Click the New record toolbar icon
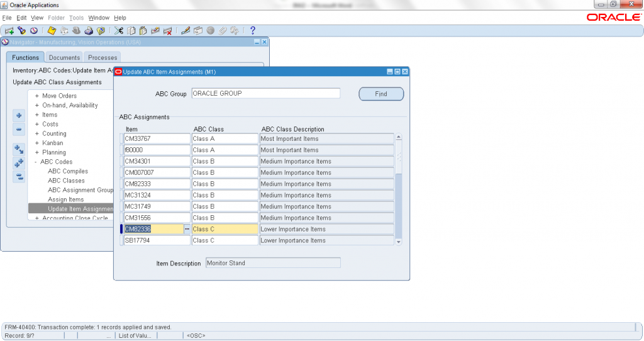Screen dimensions: 644x341 9,30
